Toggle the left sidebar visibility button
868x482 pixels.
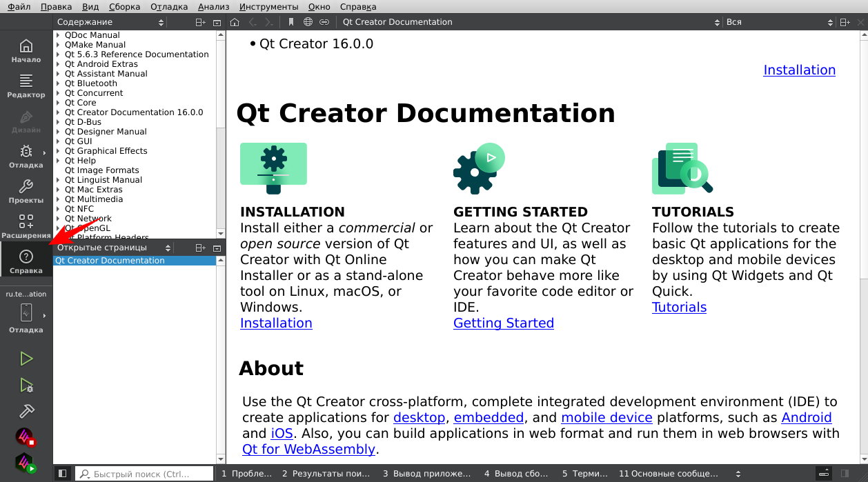click(x=62, y=474)
